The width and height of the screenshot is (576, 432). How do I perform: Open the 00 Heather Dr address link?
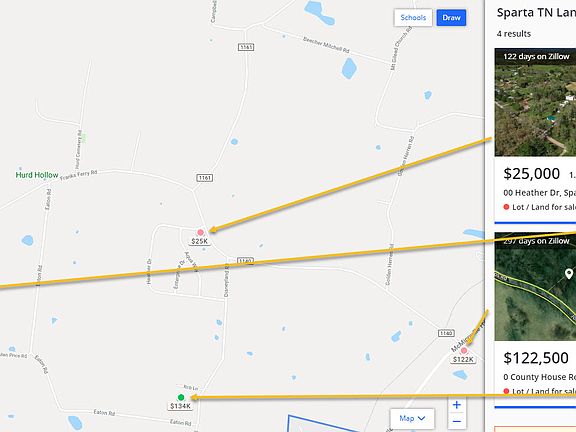point(540,192)
